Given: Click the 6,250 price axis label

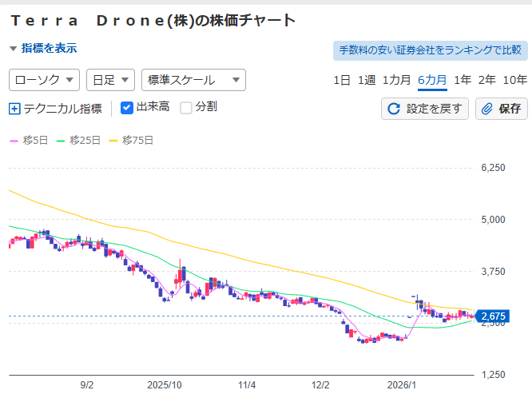Looking at the screenshot, I should pos(494,168).
